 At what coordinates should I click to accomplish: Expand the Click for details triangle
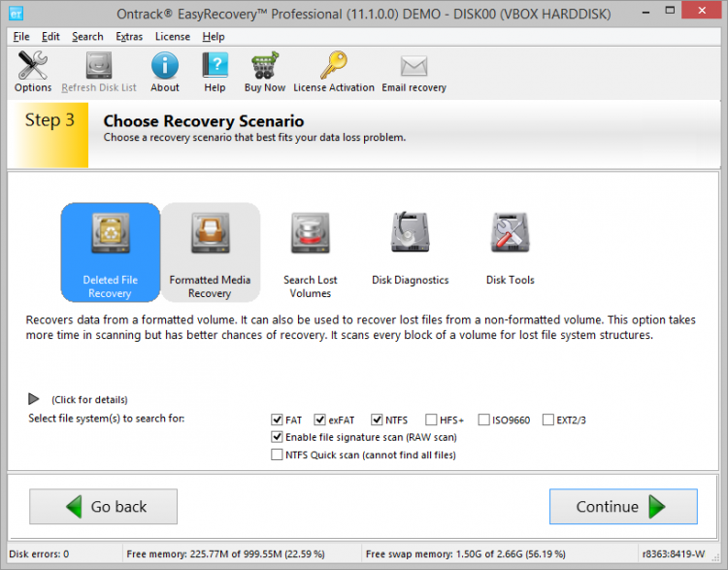click(x=33, y=399)
